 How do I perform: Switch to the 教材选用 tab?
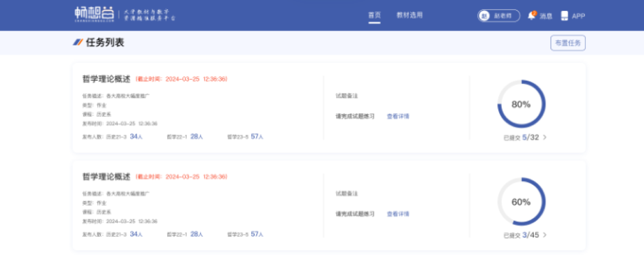click(x=409, y=15)
